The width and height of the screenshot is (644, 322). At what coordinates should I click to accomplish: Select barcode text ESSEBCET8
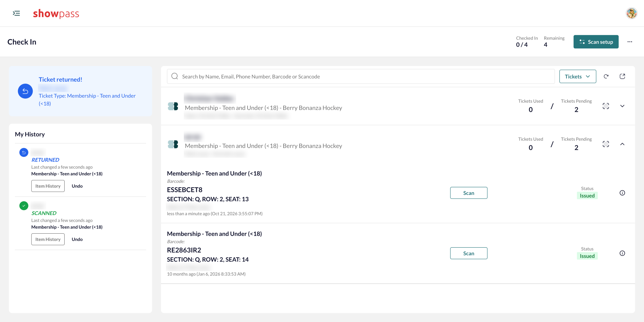point(184,190)
